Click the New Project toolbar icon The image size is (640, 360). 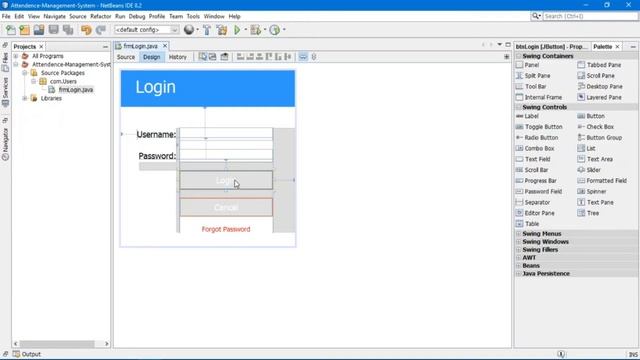pyautogui.click(x=24, y=30)
